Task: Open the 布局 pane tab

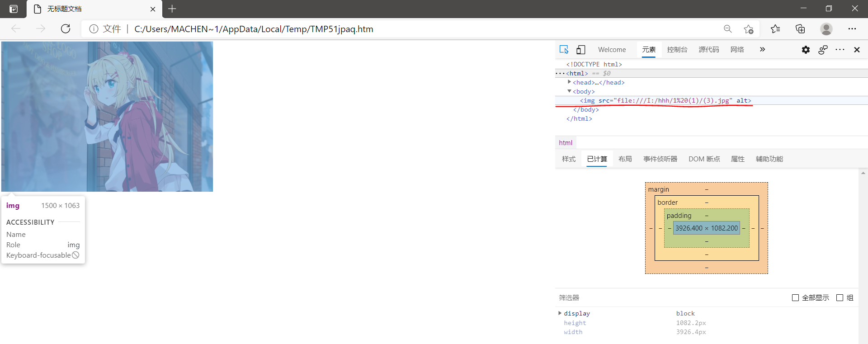Action: (625, 159)
